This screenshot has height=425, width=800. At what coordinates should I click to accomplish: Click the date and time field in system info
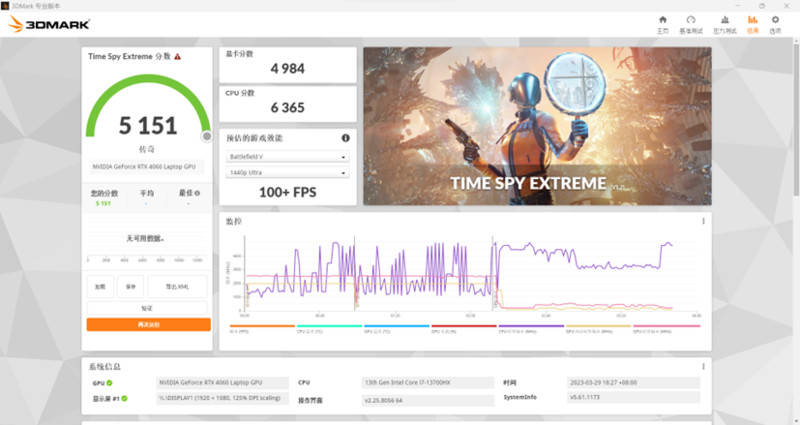point(633,383)
